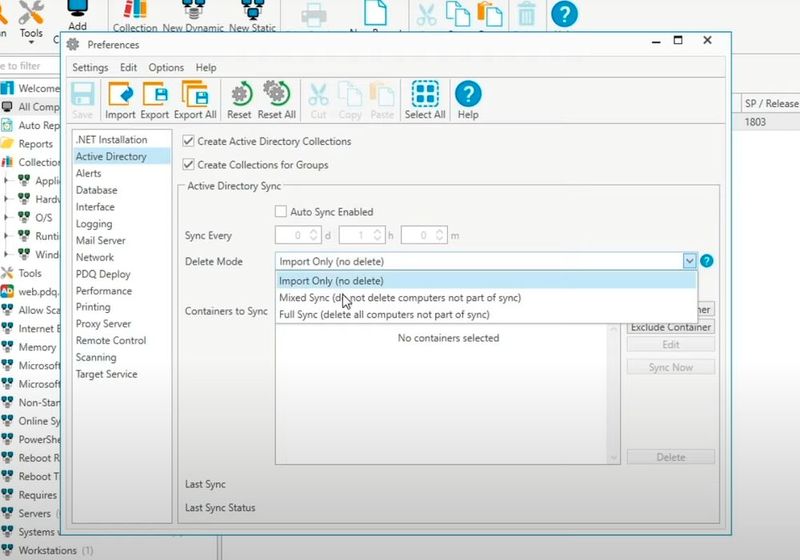
Task: Click the Collection library icon in main toolbar
Action: click(x=135, y=10)
